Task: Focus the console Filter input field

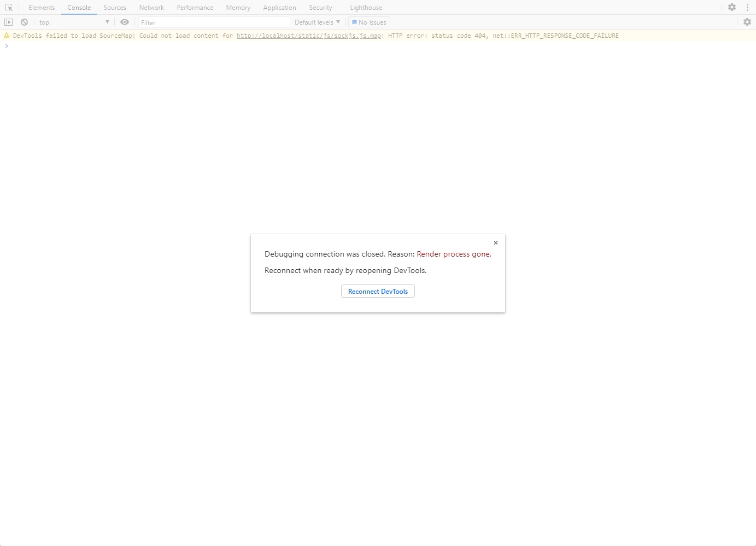Action: coord(214,22)
